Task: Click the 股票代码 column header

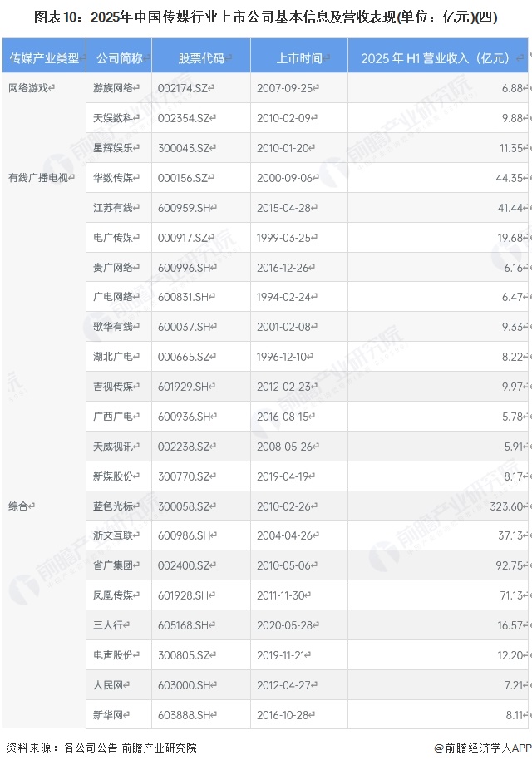Action: point(200,58)
